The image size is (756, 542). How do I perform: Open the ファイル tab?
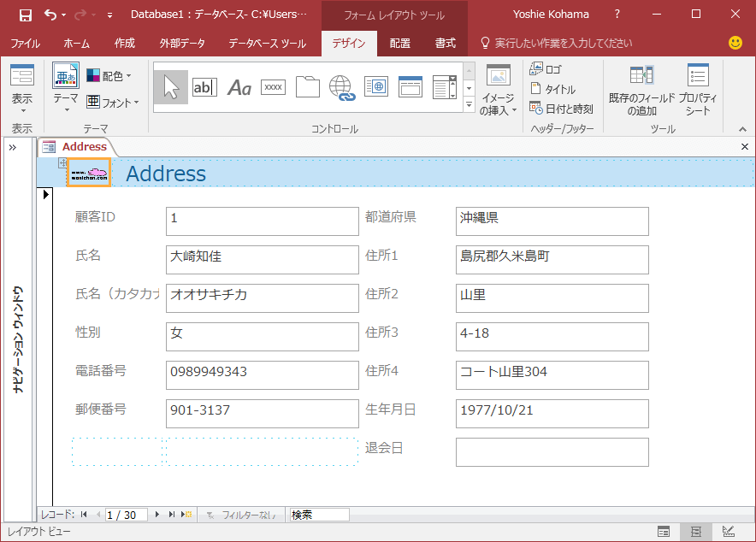click(x=26, y=44)
